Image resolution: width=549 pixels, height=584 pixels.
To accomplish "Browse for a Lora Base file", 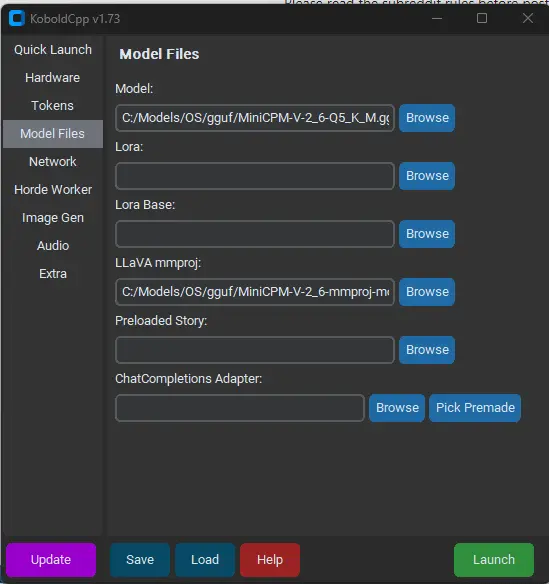I will tap(427, 234).
